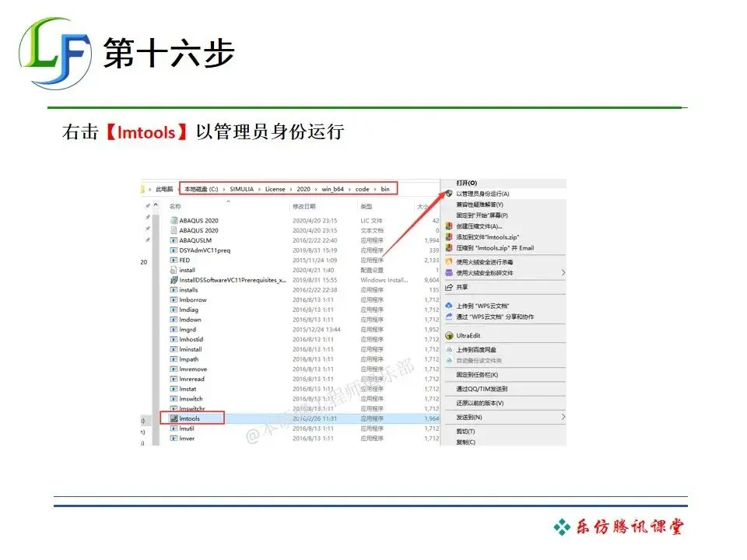The width and height of the screenshot is (747, 560).
Task: Select the lmreread file row
Action: [304, 379]
